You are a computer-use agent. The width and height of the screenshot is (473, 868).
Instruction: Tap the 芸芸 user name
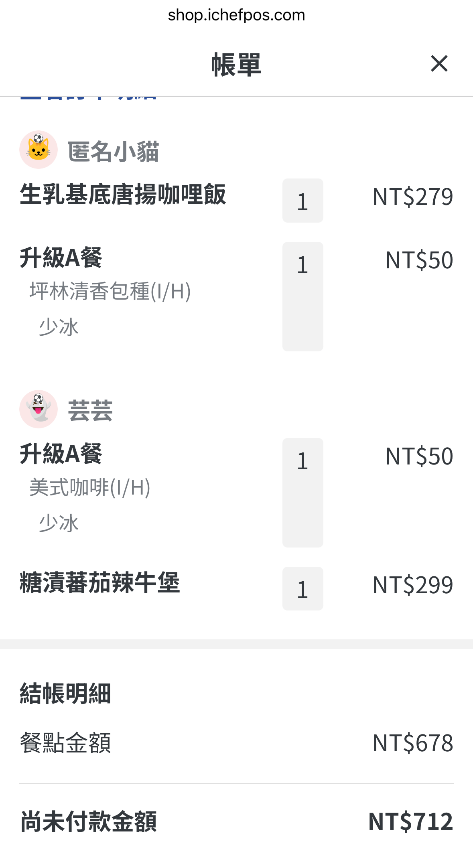point(90,411)
